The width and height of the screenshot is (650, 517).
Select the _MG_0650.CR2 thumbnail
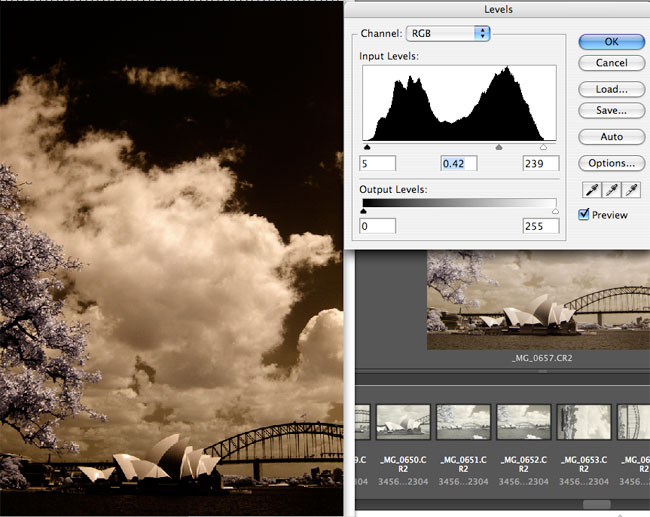pos(403,424)
